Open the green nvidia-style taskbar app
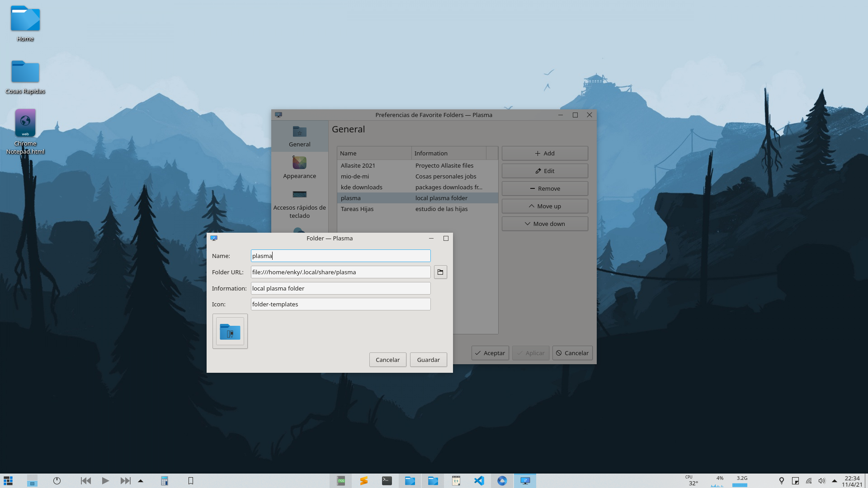 (341, 481)
